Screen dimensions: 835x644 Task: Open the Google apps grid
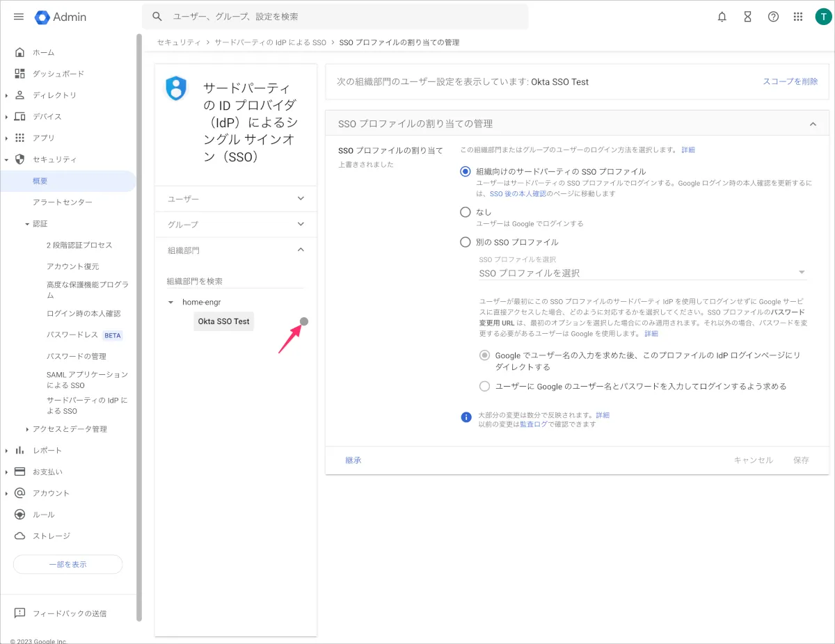[x=798, y=17]
